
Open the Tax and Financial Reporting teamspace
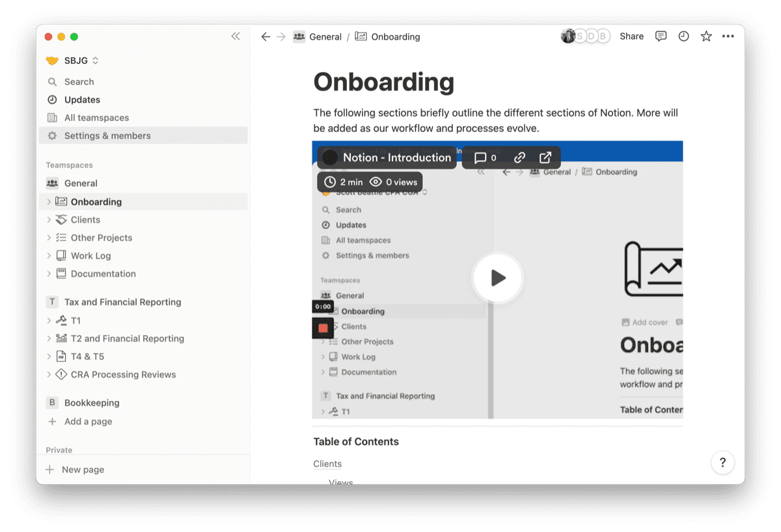(143, 302)
